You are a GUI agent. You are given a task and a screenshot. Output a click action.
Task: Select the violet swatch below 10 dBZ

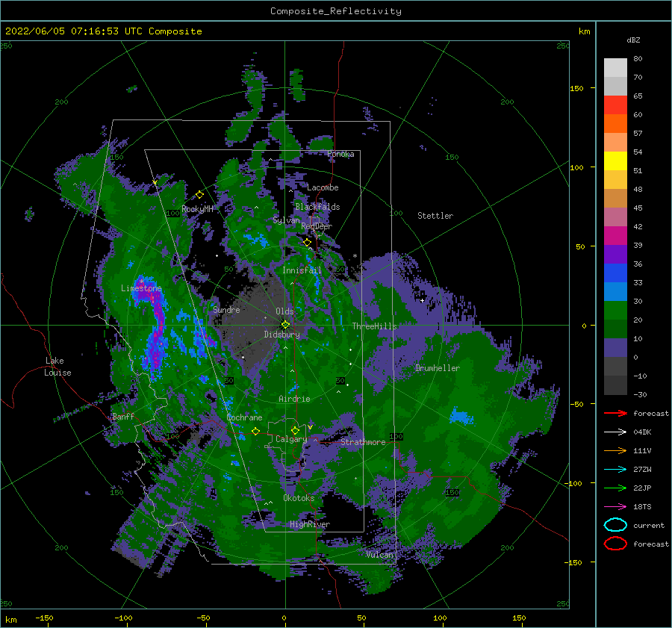(x=615, y=348)
